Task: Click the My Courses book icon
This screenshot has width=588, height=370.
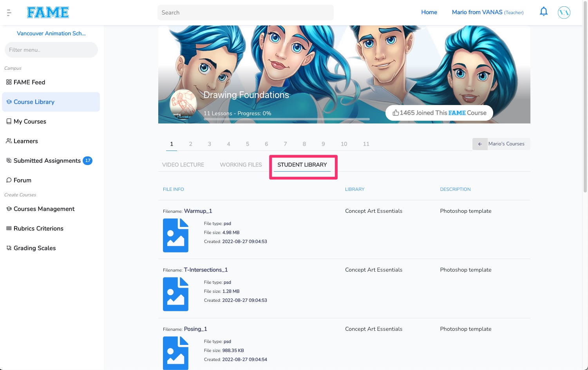Action: click(9, 121)
